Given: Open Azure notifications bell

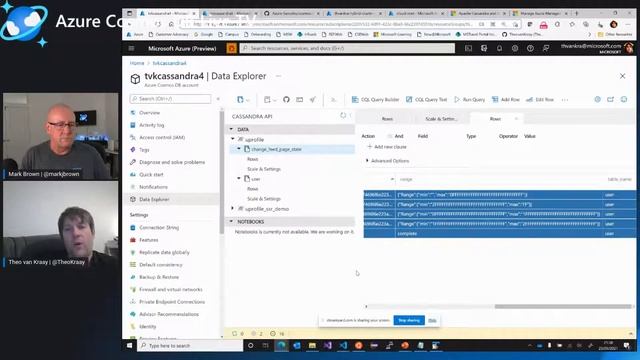Looking at the screenshot, I should pos(499,48).
